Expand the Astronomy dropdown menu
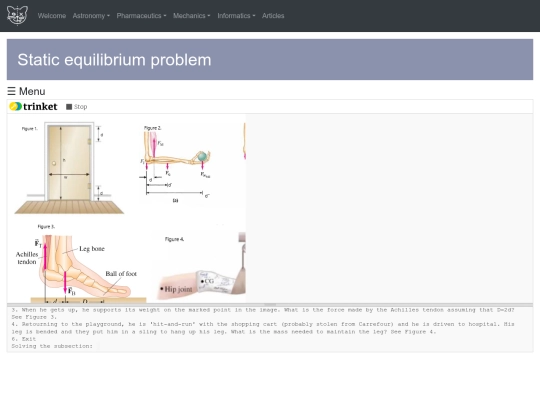The image size is (540, 405). pos(91,16)
